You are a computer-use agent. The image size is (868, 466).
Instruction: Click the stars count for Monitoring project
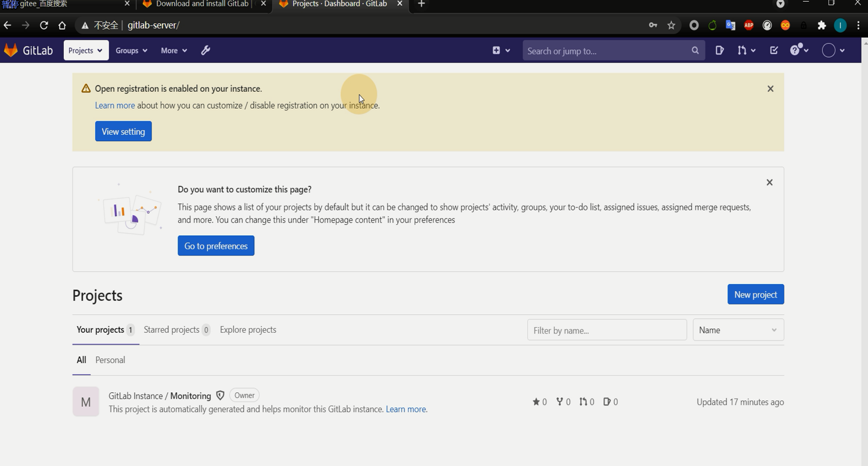coord(539,402)
